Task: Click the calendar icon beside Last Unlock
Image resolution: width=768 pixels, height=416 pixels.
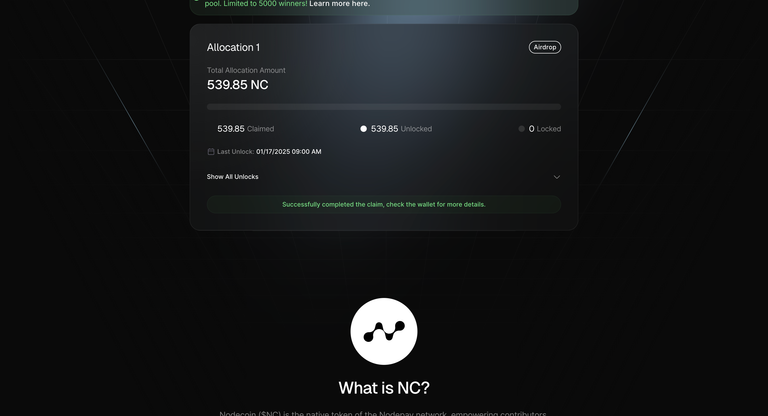Action: coord(211,151)
